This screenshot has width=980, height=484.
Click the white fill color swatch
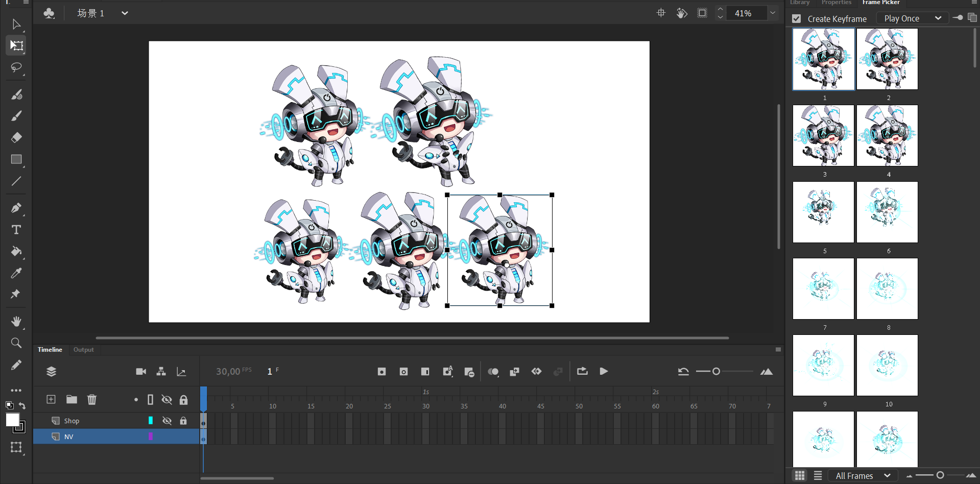coord(12,420)
